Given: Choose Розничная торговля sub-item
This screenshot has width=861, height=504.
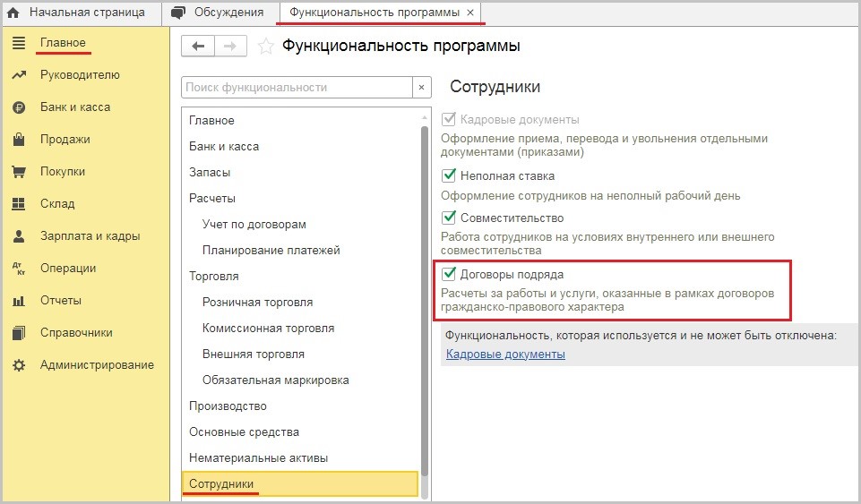Looking at the screenshot, I should point(257,303).
